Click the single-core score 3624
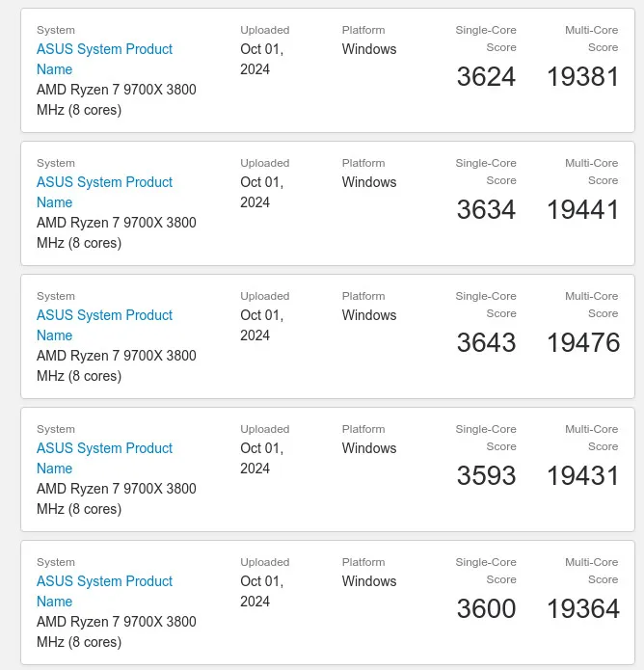 tap(486, 77)
